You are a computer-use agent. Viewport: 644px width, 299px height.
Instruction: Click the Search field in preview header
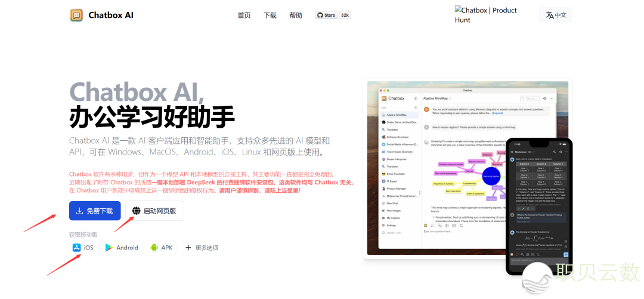tap(530, 98)
